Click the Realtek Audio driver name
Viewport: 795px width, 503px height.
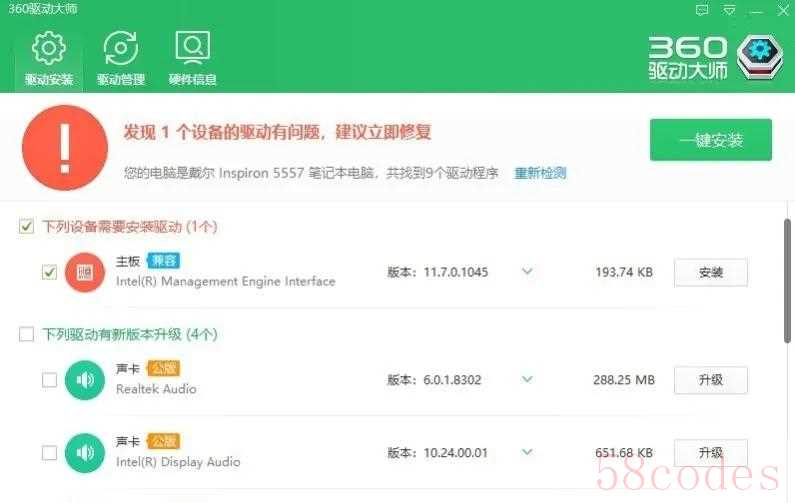[156, 389]
